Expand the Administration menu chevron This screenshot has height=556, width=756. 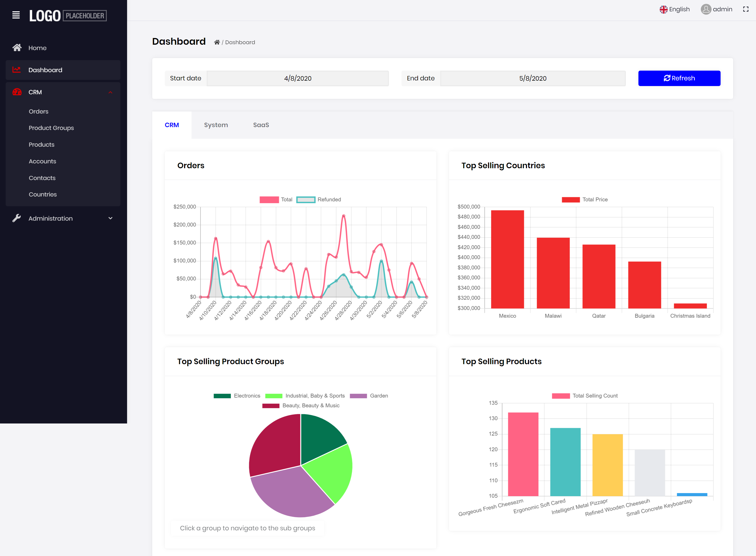110,218
